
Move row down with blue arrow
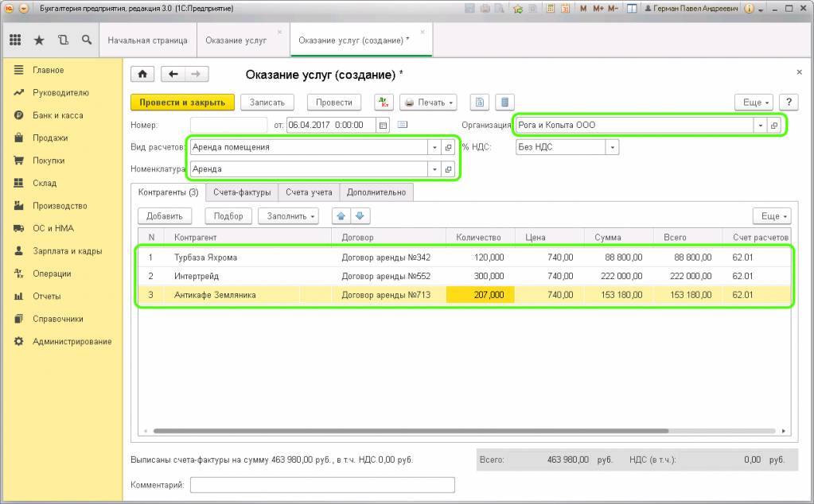(x=360, y=216)
